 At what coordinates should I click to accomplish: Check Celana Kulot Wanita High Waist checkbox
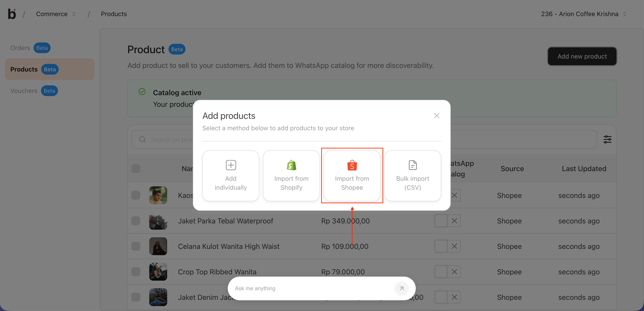[136, 246]
